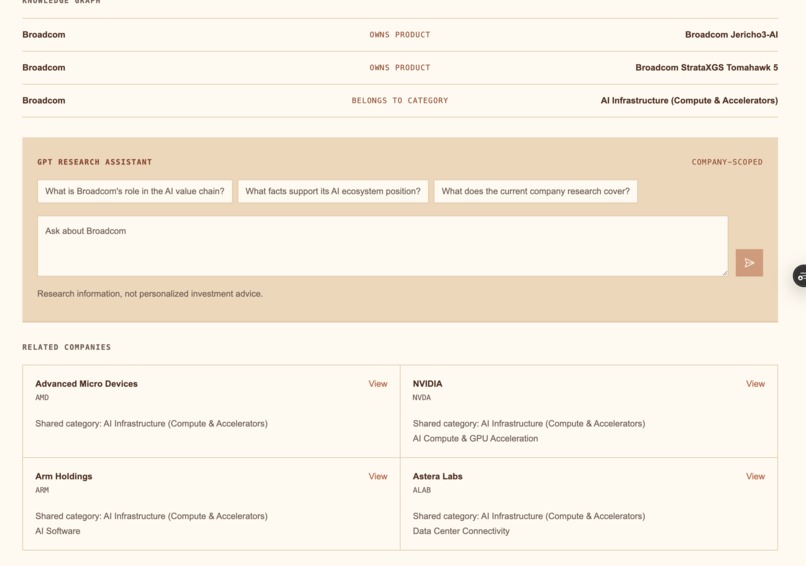
Task: Open the dark floating widget at right edge
Action: click(x=800, y=276)
